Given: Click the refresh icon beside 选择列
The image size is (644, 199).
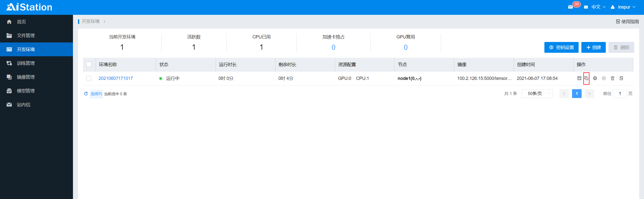Looking at the screenshot, I should pyautogui.click(x=86, y=94).
